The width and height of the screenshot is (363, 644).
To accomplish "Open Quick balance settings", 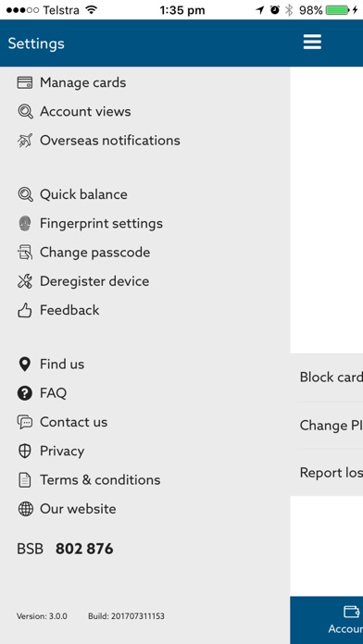I will click(x=83, y=194).
